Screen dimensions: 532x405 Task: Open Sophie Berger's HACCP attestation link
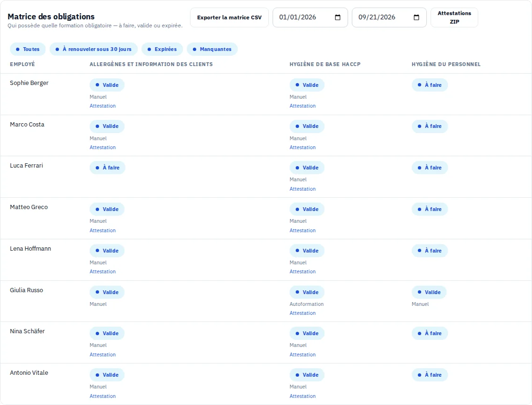pos(302,106)
